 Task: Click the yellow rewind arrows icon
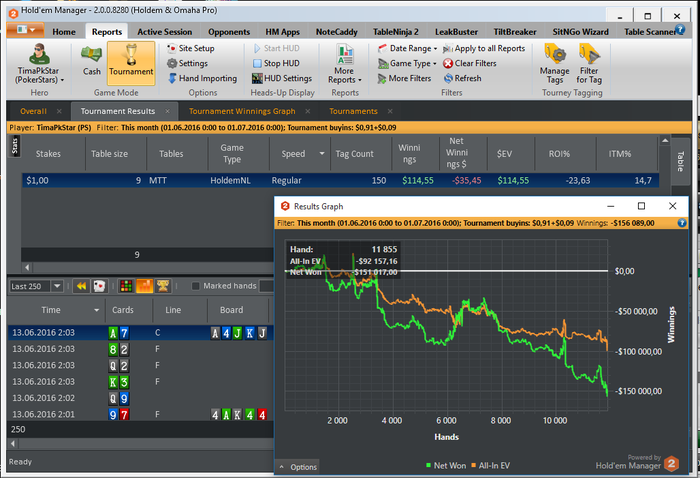pyautogui.click(x=81, y=286)
